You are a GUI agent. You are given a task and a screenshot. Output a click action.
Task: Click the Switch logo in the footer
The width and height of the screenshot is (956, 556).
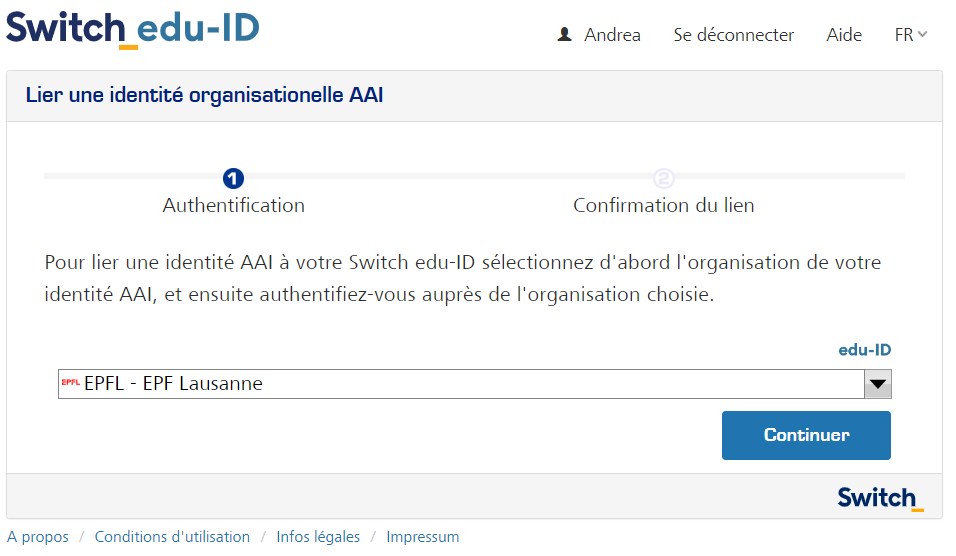click(x=880, y=497)
